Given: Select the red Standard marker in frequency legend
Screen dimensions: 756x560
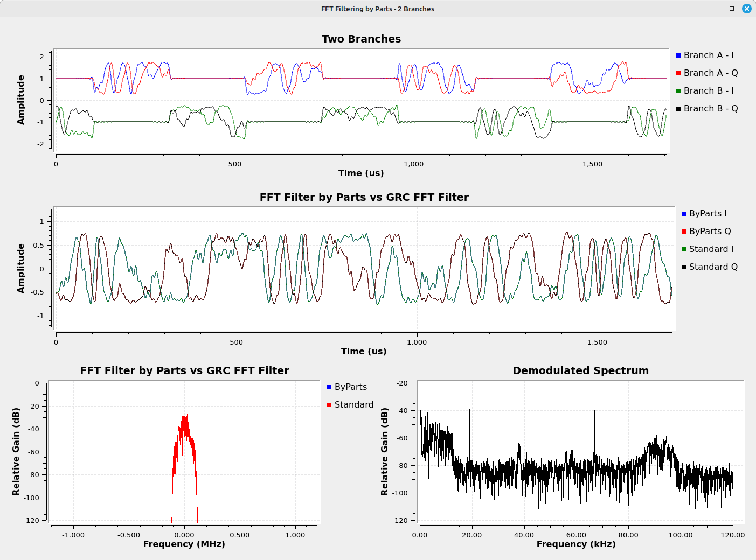Looking at the screenshot, I should pos(329,405).
